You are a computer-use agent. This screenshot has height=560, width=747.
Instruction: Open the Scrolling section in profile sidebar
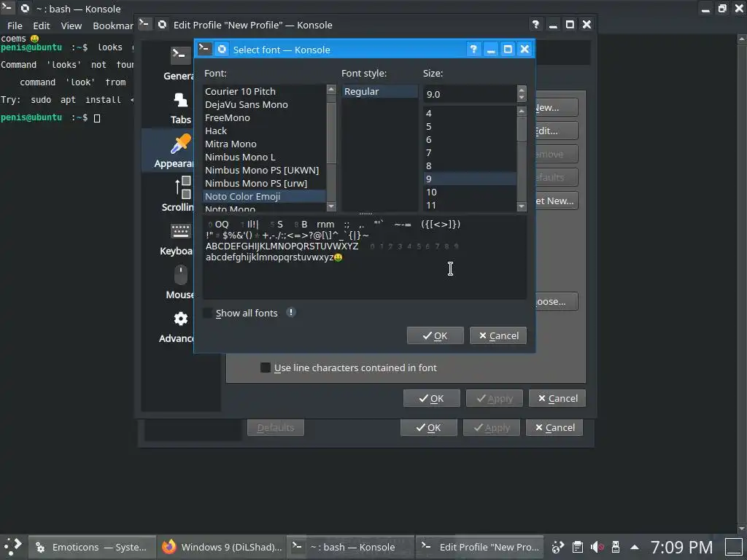(178, 194)
